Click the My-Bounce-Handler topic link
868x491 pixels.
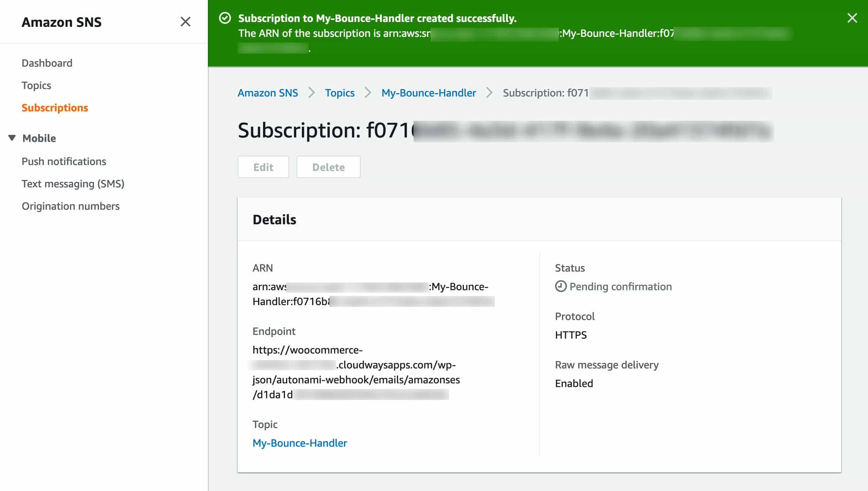[x=299, y=443]
